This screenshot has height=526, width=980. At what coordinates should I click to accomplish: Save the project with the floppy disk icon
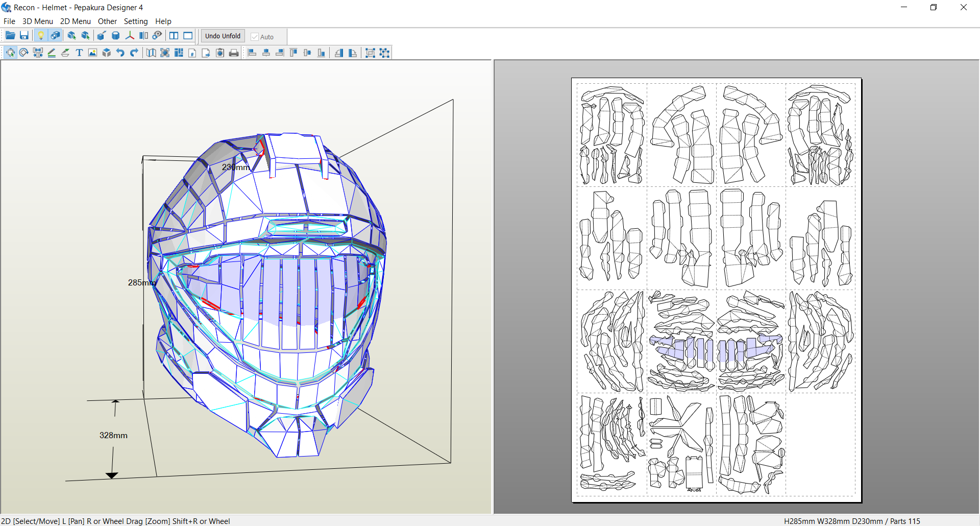coord(24,36)
